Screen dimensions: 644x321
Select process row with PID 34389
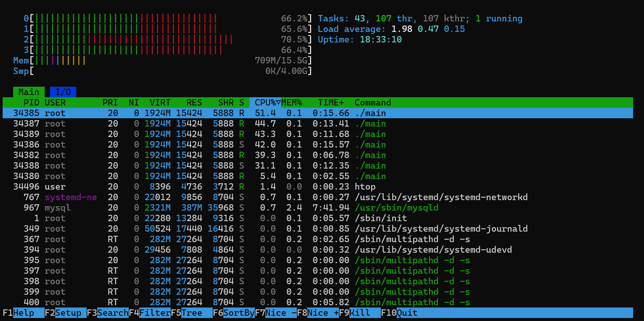point(318,134)
